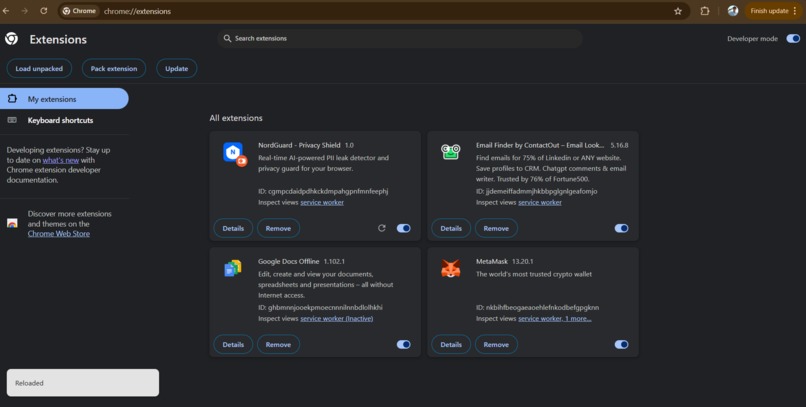Open the Chrome Web Store link
This screenshot has width=806, height=407.
tap(59, 233)
